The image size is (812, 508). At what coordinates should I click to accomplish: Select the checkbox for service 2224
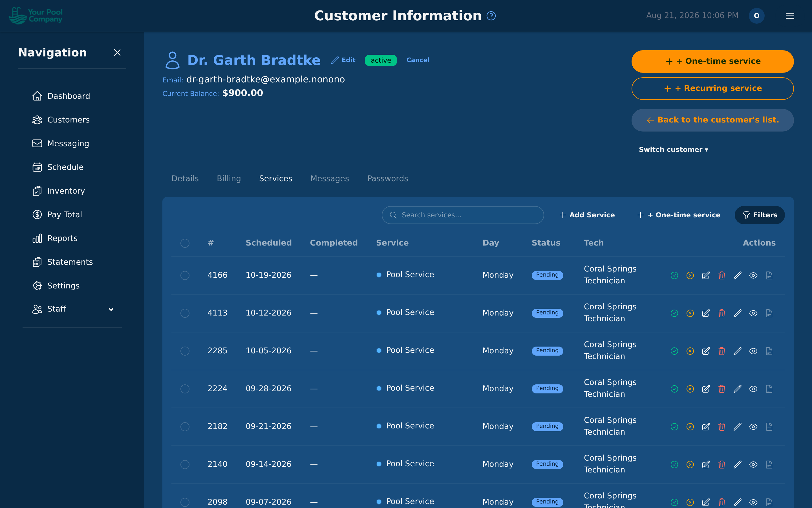click(x=185, y=389)
